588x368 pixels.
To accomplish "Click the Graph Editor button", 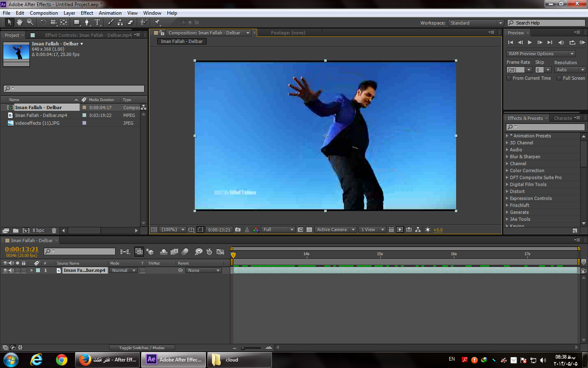I will tap(220, 252).
